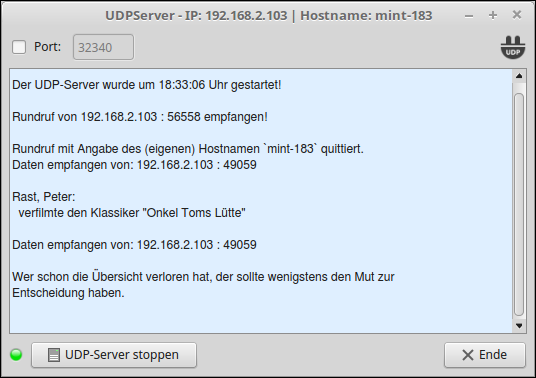Click the log line 'Rundruf von 192.168.2.103'
The width and height of the screenshot is (536, 378).
[x=140, y=117]
